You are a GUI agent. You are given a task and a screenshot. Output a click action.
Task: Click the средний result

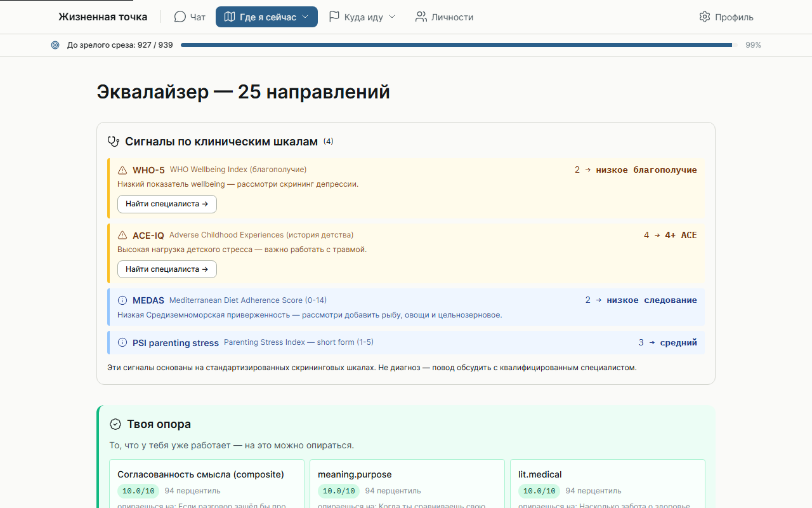click(x=678, y=343)
